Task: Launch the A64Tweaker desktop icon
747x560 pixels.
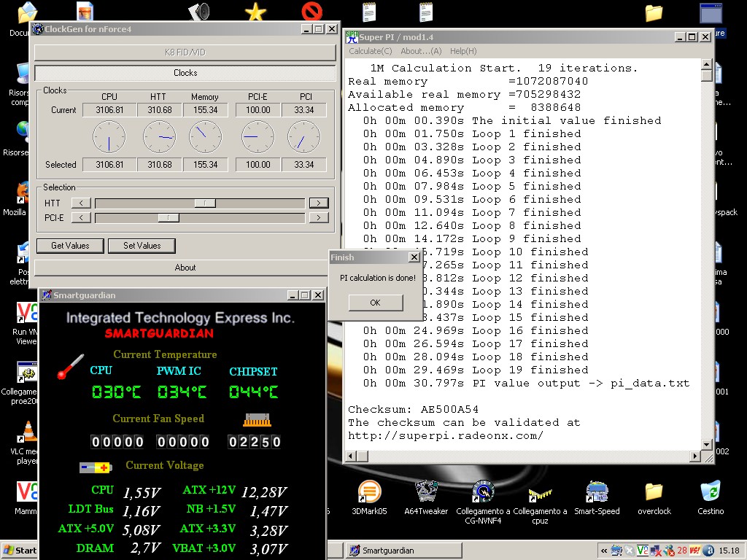Action: coord(426,492)
